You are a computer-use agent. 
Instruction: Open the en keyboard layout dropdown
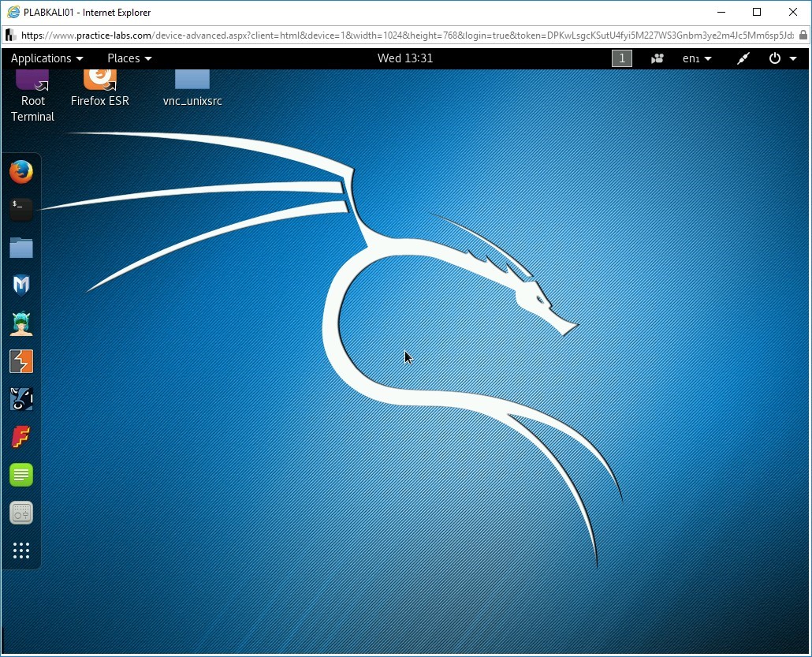click(697, 58)
